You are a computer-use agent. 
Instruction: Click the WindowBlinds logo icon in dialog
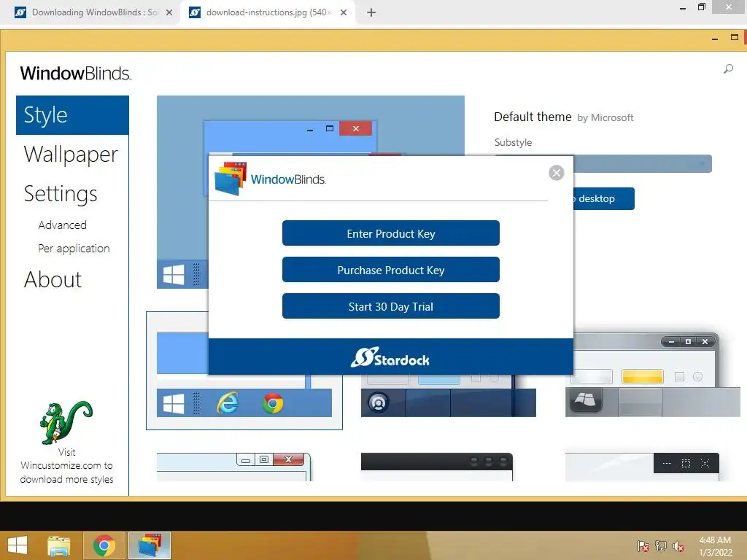[x=231, y=179]
